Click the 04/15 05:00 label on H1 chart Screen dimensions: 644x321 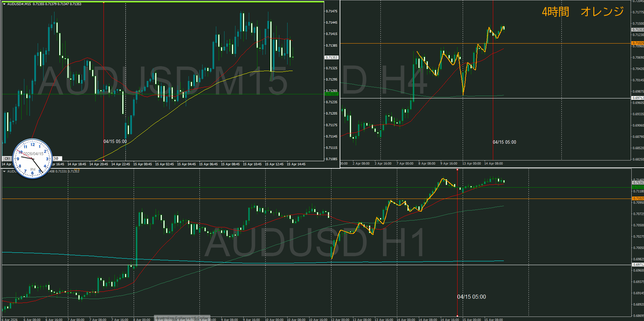pyautogui.click(x=471, y=297)
